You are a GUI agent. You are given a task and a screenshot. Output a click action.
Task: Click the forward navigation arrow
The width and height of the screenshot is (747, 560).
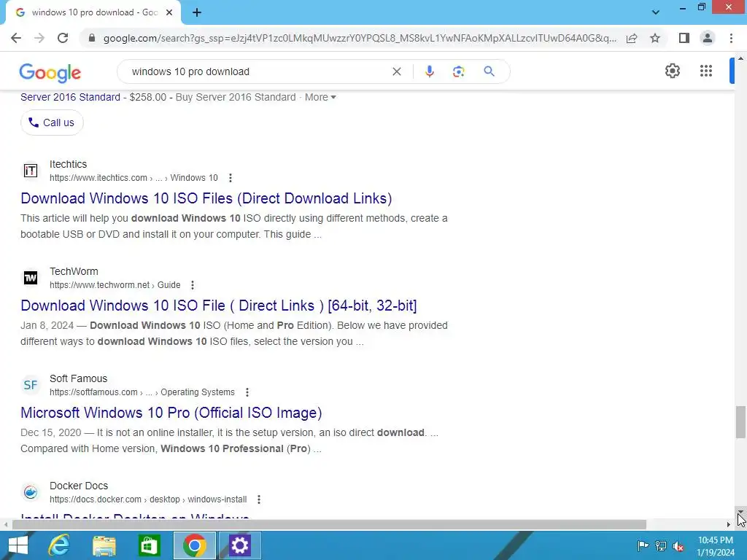point(39,38)
